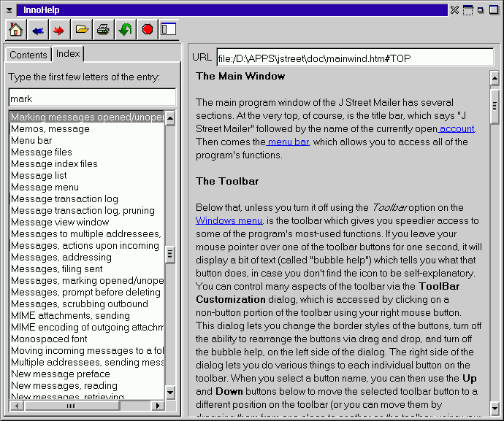The height and width of the screenshot is (421, 504).
Task: Click the index list vertical scroll thumb
Action: 170,255
